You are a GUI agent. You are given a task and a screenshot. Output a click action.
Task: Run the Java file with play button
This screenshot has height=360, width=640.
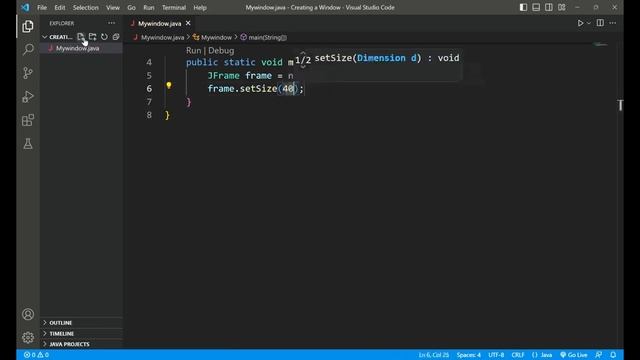pyautogui.click(x=580, y=23)
